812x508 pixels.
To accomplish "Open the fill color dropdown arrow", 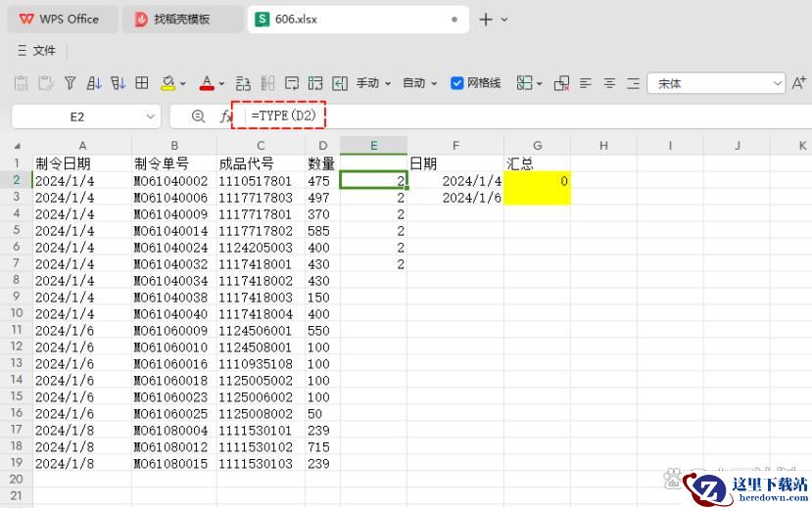I will 183,83.
